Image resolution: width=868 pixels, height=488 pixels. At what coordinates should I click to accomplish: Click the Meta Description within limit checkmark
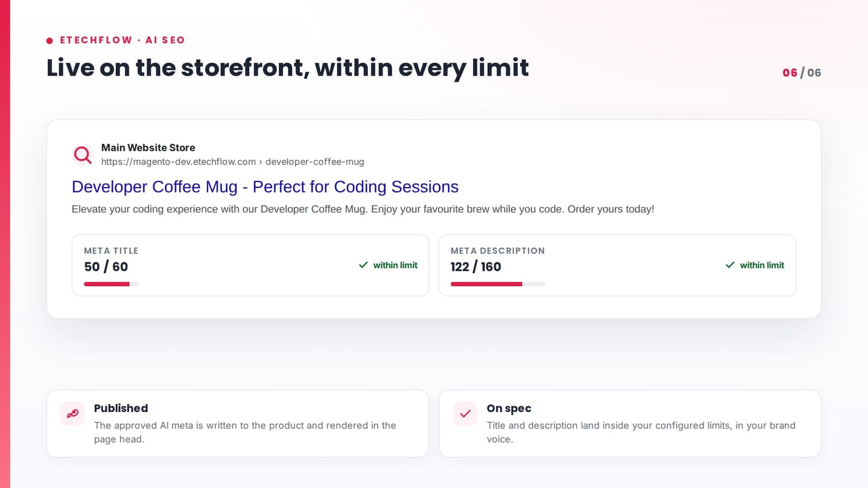point(730,265)
